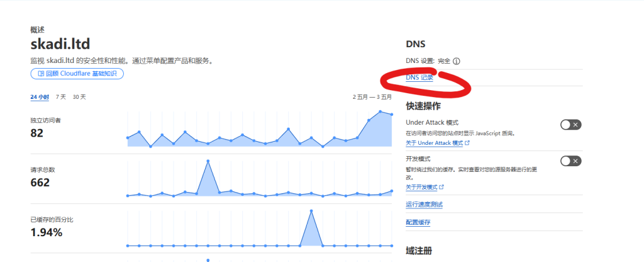Turn on the 开发模式 switch
The height and width of the screenshot is (262, 644).
coord(570,161)
